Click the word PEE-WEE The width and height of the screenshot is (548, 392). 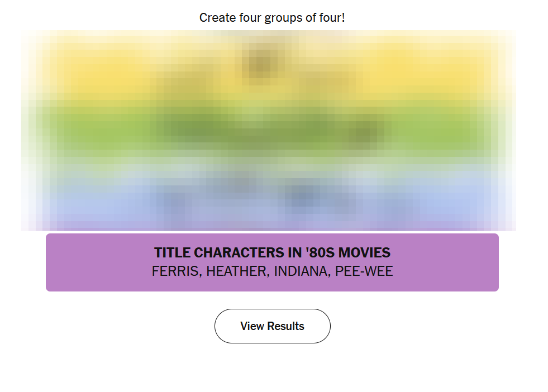tap(364, 272)
